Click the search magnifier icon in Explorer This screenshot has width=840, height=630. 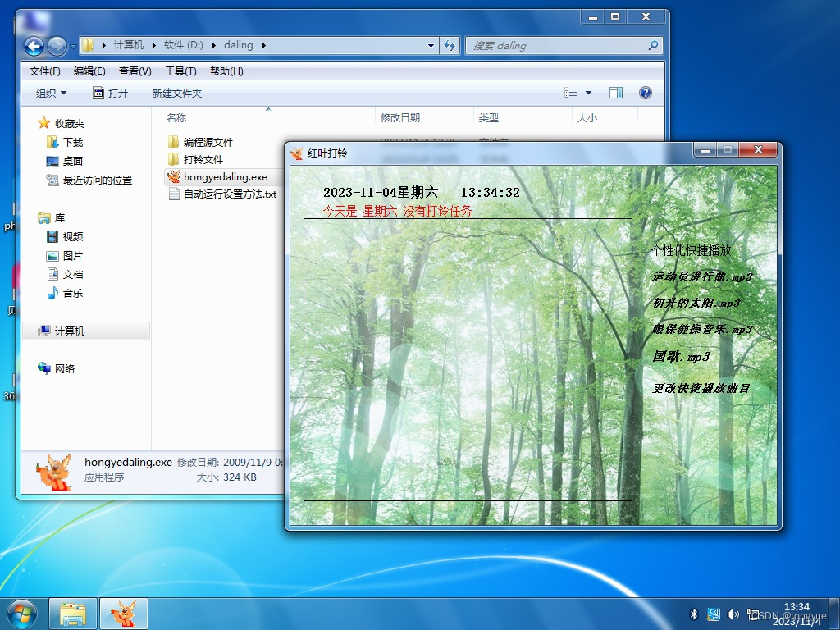coord(652,46)
